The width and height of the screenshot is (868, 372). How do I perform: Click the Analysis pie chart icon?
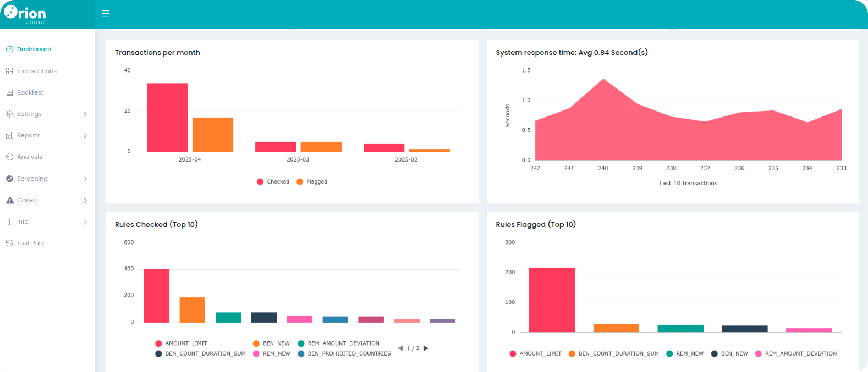click(9, 157)
